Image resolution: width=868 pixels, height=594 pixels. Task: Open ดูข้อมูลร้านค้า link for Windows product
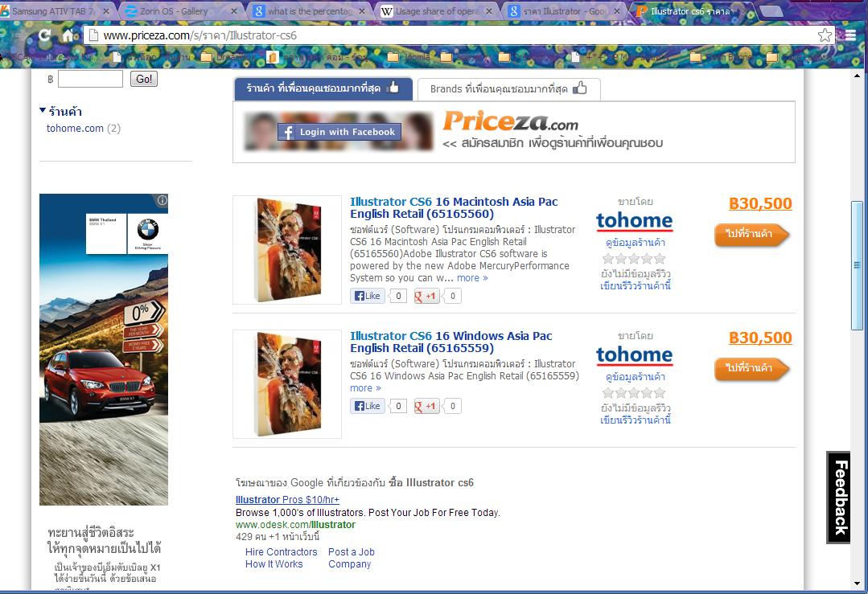636,377
